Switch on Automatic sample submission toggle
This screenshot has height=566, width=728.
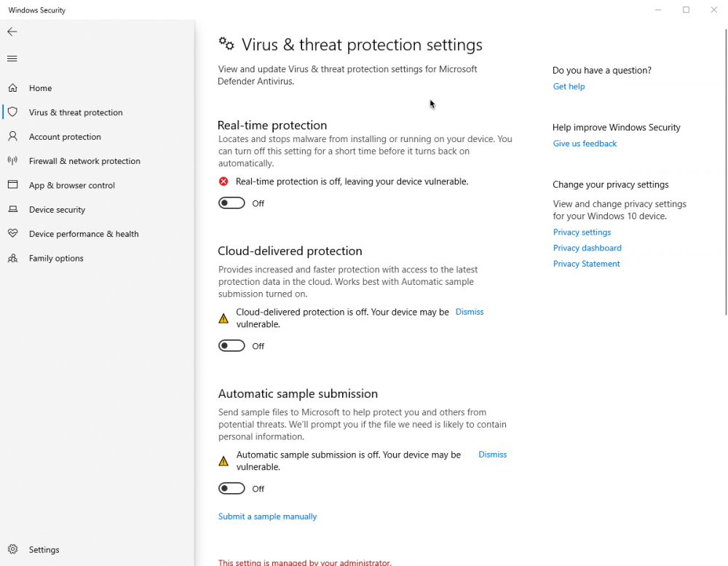pos(232,489)
